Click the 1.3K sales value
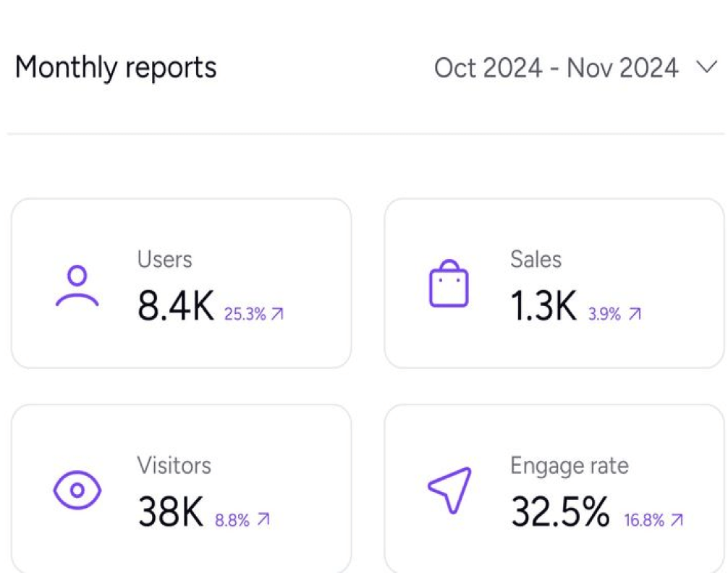Image resolution: width=728 pixels, height=573 pixels. point(543,307)
